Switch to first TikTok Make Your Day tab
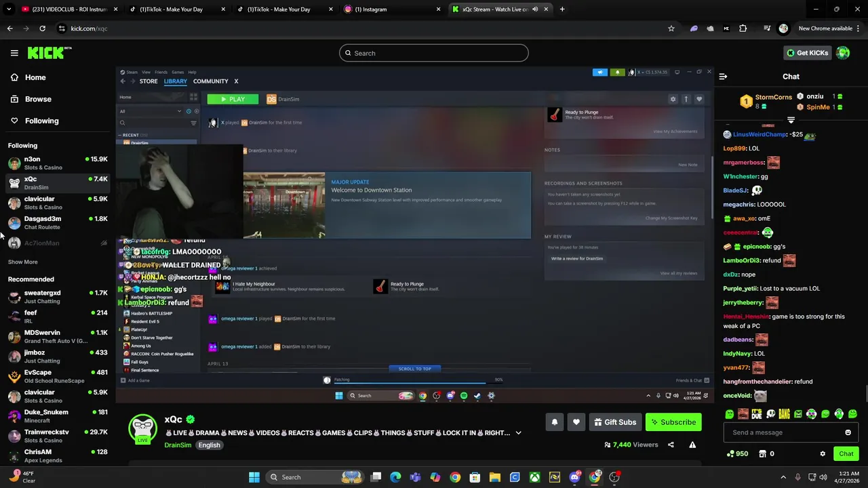868x488 pixels. coord(176,9)
